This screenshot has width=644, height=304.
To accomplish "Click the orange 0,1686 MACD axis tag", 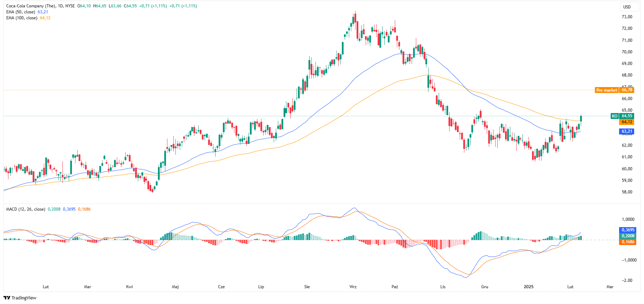I will (628, 242).
